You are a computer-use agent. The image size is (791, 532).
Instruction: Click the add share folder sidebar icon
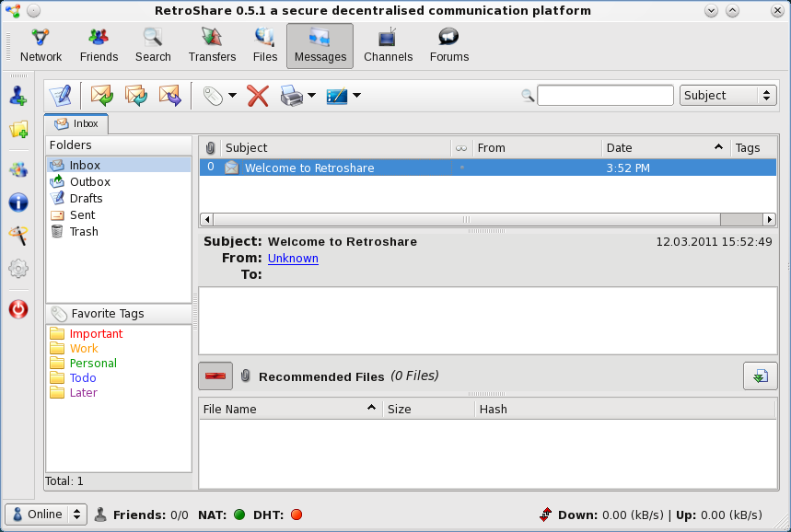point(18,129)
